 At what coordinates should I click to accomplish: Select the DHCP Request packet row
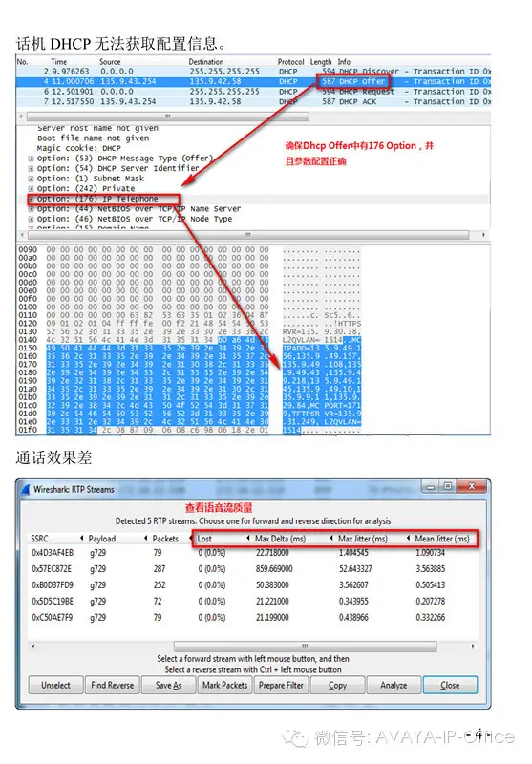click(x=253, y=91)
